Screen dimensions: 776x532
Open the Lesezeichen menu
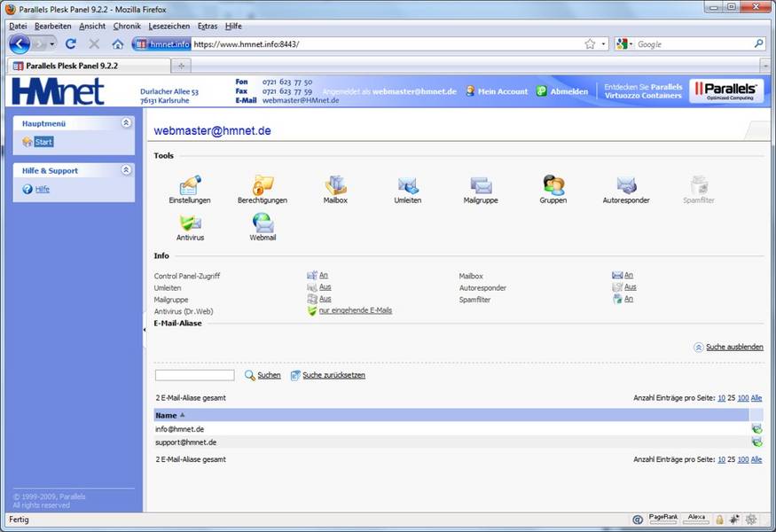[169, 27]
